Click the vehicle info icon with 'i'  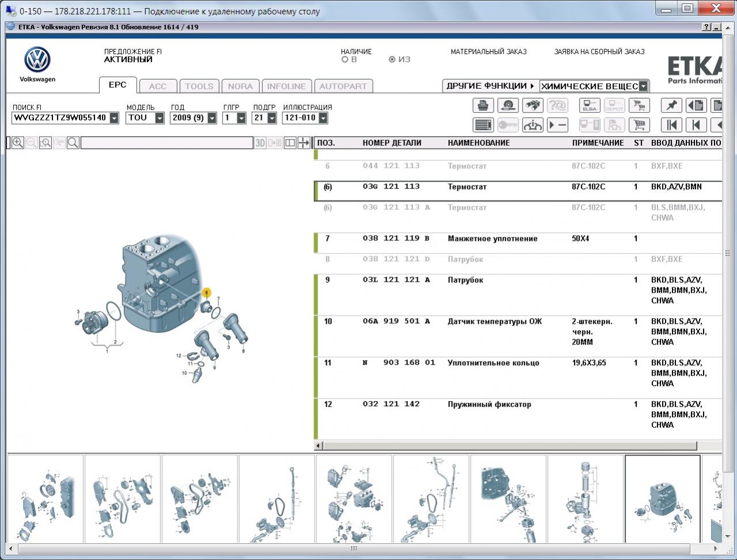pos(532,124)
